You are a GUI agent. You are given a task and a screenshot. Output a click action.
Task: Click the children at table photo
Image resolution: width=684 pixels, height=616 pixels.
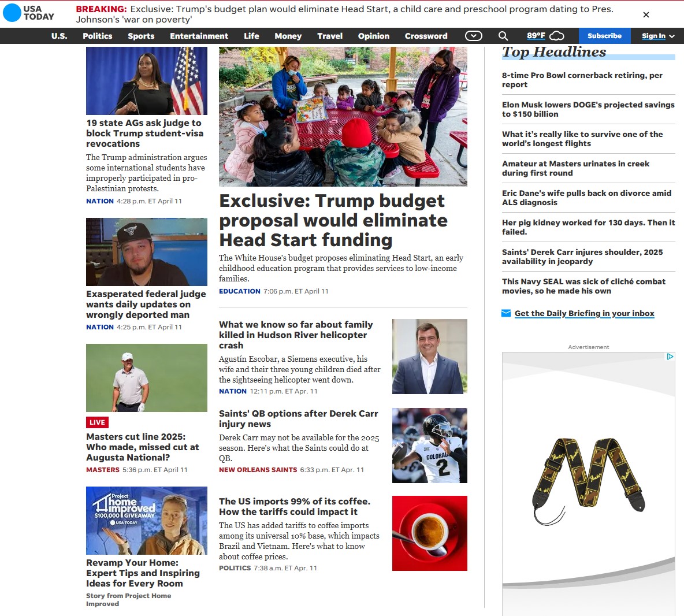pyautogui.click(x=343, y=117)
